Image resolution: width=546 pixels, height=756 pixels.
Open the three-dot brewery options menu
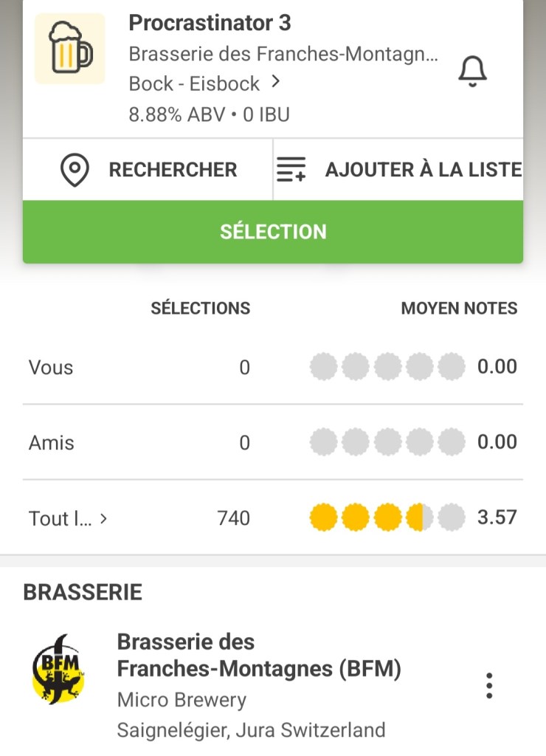click(x=489, y=686)
